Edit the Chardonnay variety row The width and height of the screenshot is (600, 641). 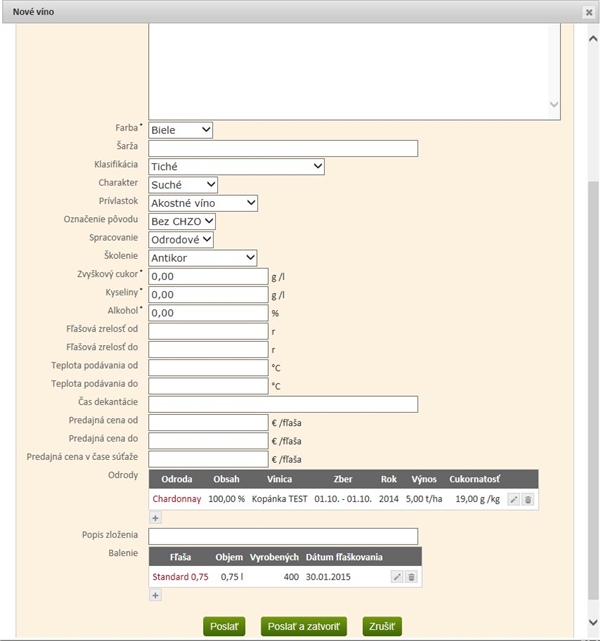click(513, 499)
